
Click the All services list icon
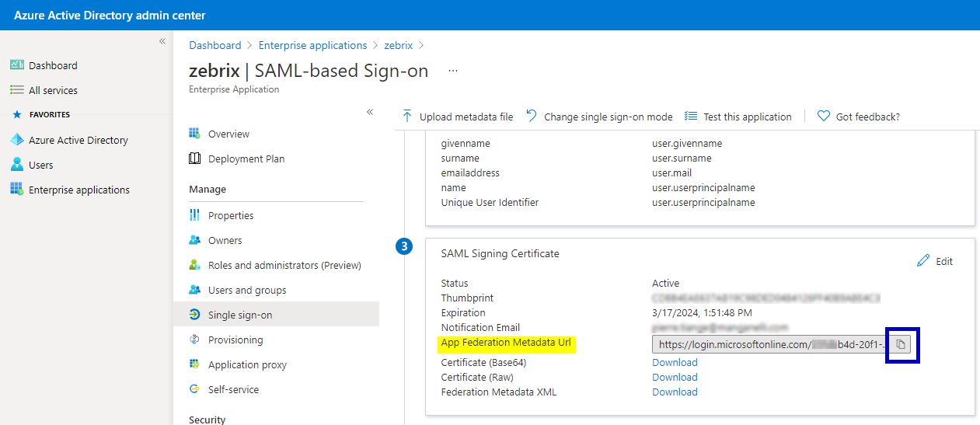17,90
